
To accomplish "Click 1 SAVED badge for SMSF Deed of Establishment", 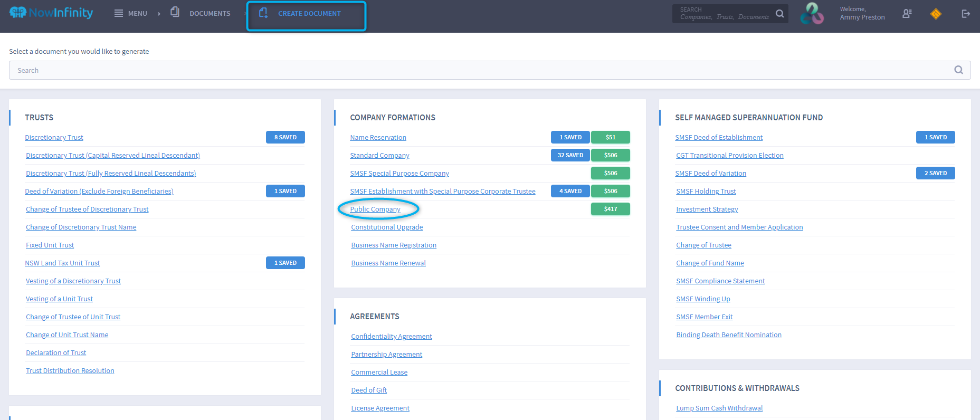I will (936, 137).
